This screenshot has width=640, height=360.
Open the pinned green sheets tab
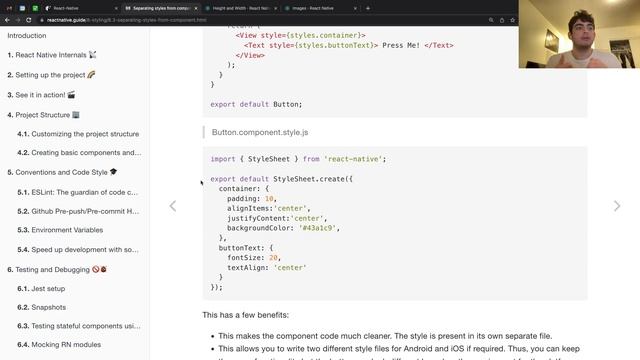click(x=35, y=8)
